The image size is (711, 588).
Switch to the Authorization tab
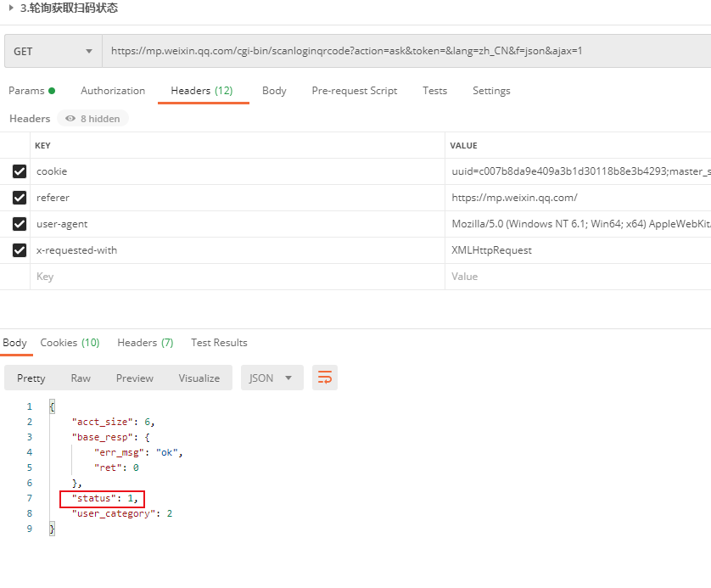(113, 91)
